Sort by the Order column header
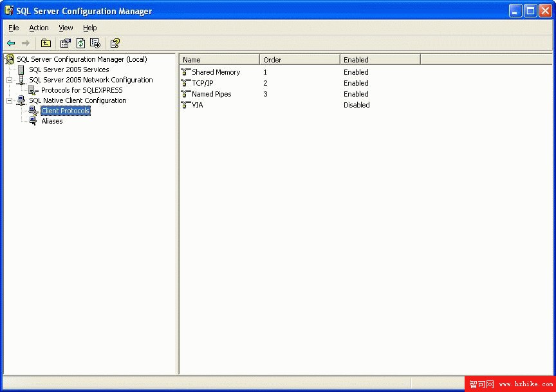Viewport: 556px width, 392px height. (300, 60)
